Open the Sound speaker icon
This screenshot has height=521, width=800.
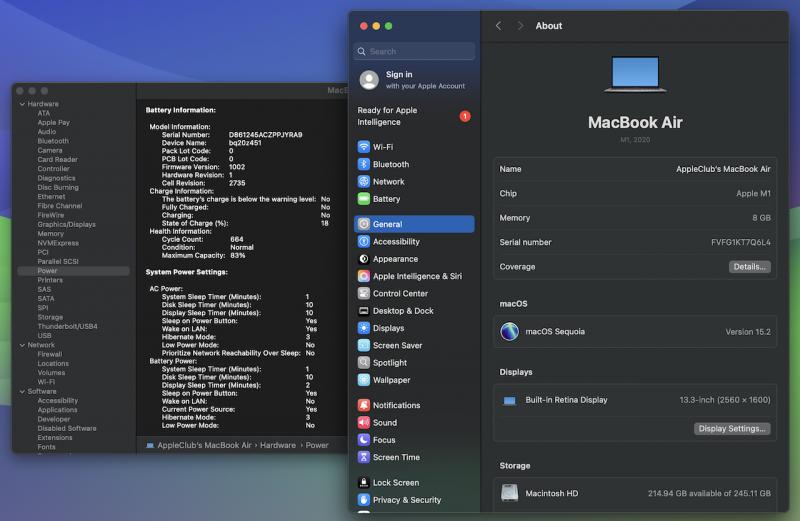tap(363, 423)
